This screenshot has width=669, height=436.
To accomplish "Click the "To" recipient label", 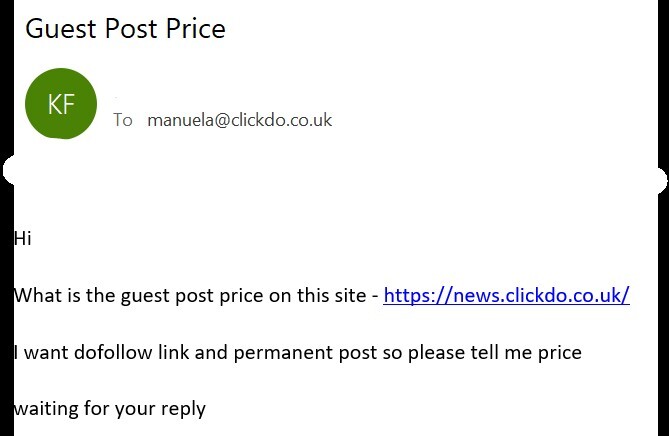I will click(x=123, y=120).
